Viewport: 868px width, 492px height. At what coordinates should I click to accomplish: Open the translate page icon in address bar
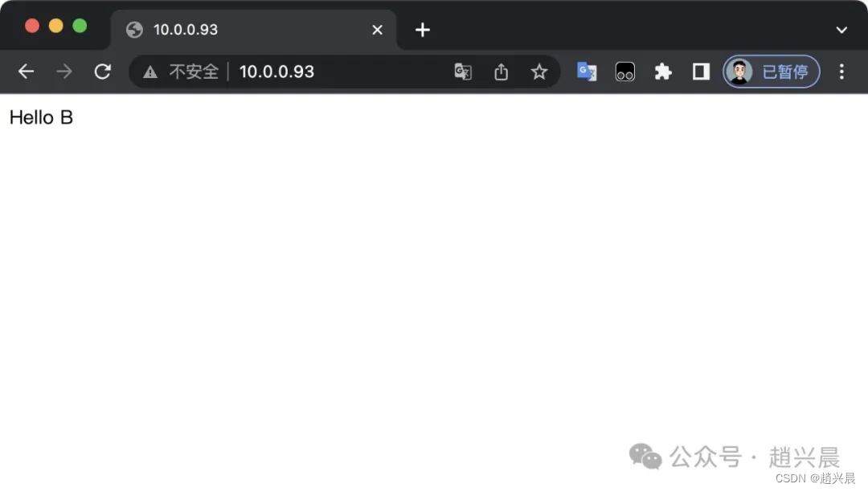[463, 72]
